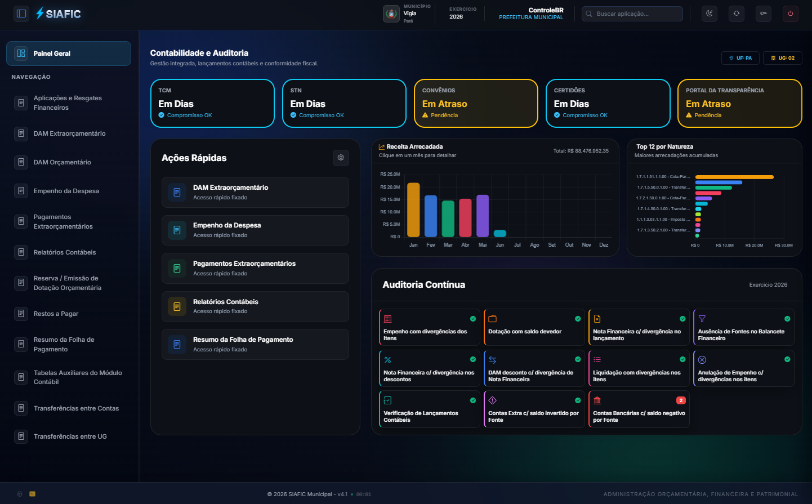Click the red 2 badge on Contas Bancárias
The width and height of the screenshot is (812, 504).
(681, 400)
